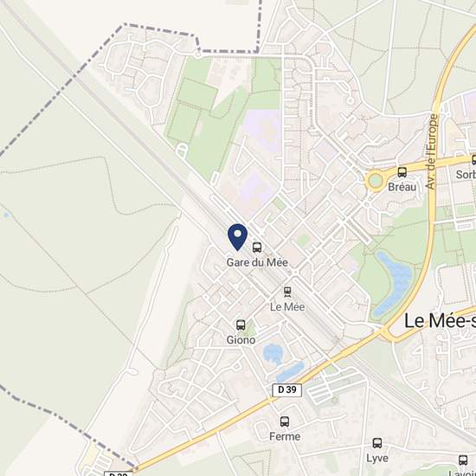Select the Ferme stop name label
The image size is (476, 476).
coord(285,436)
